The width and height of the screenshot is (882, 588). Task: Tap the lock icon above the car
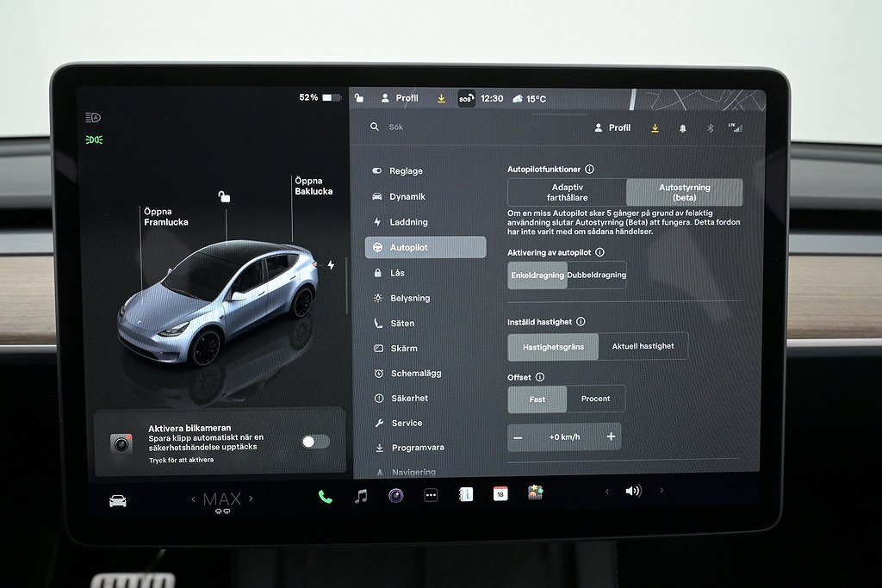[225, 196]
